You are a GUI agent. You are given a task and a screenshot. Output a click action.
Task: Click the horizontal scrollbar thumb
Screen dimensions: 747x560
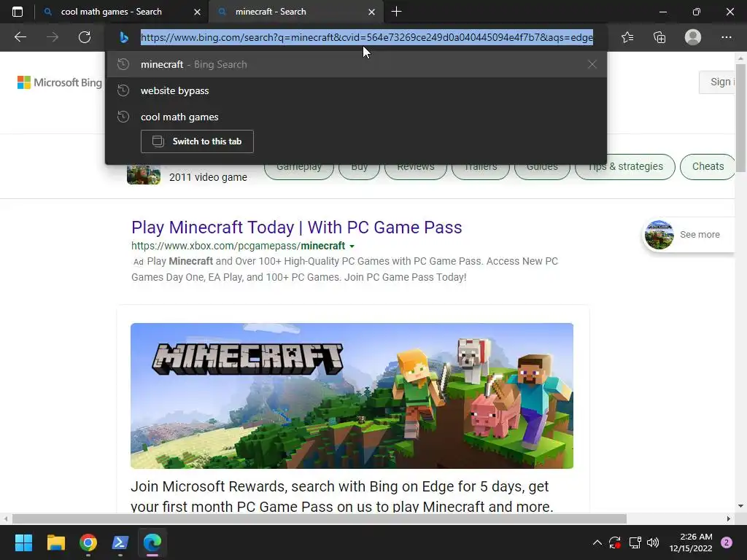(320, 518)
